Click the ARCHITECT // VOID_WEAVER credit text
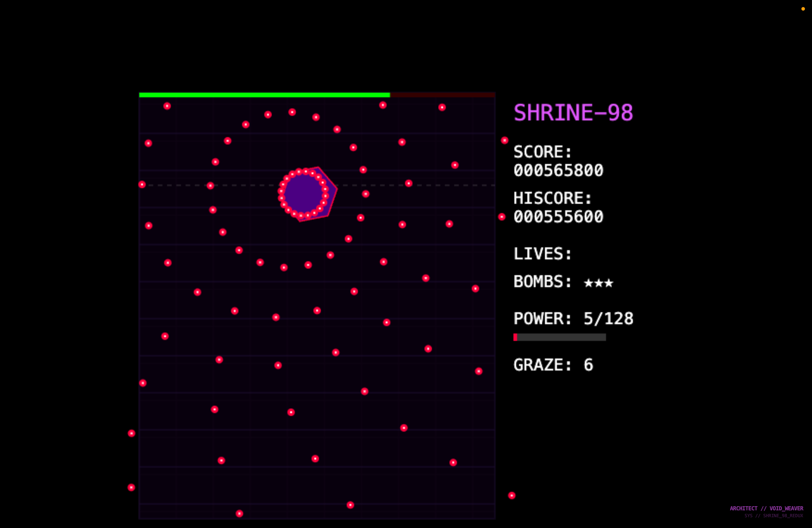The height and width of the screenshot is (528, 812). tap(766, 508)
